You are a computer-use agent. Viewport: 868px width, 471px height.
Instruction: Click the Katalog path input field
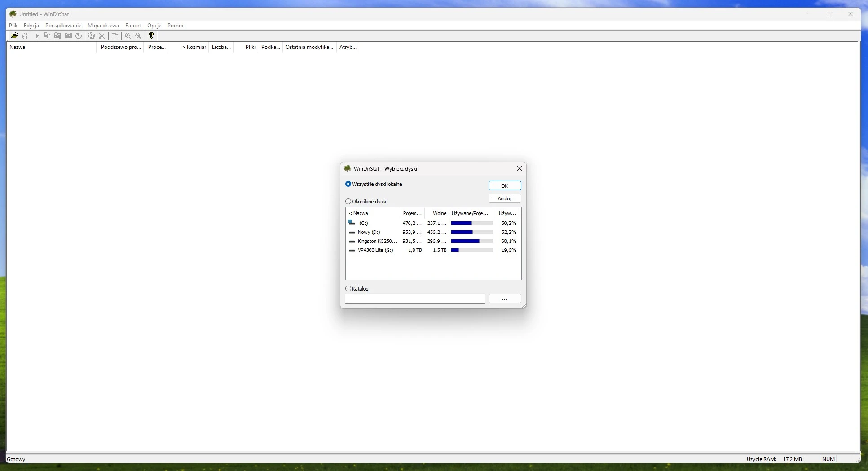click(x=414, y=299)
